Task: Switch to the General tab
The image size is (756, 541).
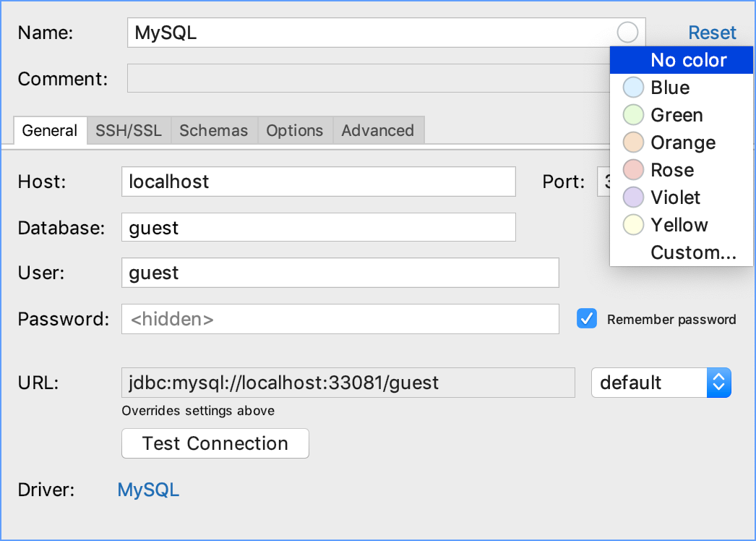Action: pyautogui.click(x=50, y=130)
